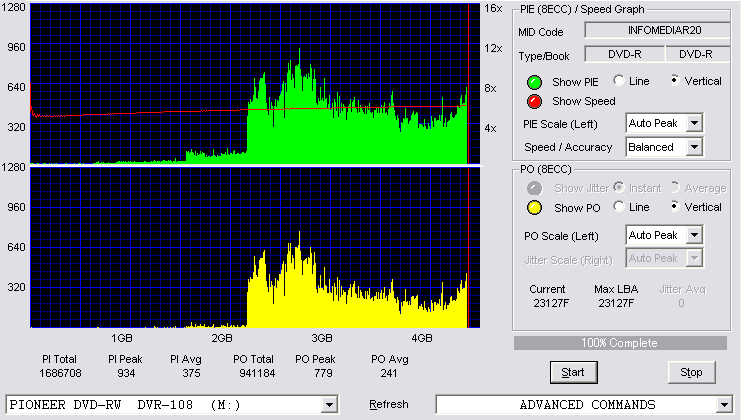Click the 1GB axis label
This screenshot has width=742, height=420.
coord(122,338)
